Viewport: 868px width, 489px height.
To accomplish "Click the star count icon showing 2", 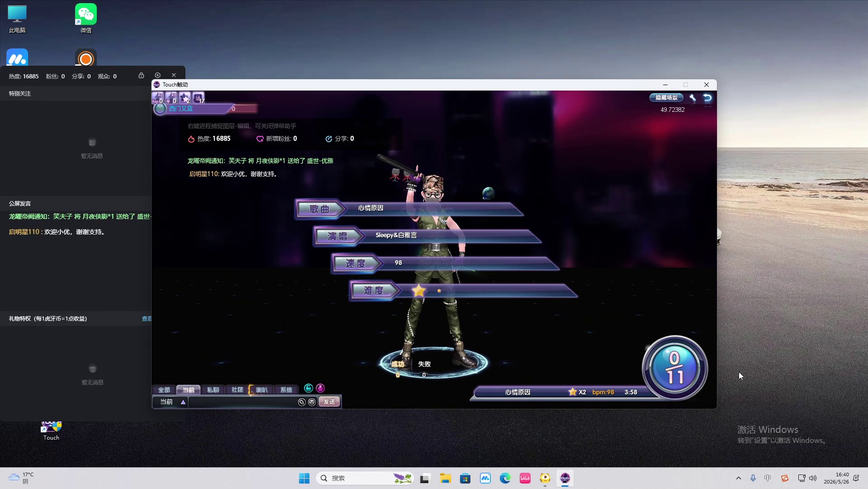I will [185, 97].
